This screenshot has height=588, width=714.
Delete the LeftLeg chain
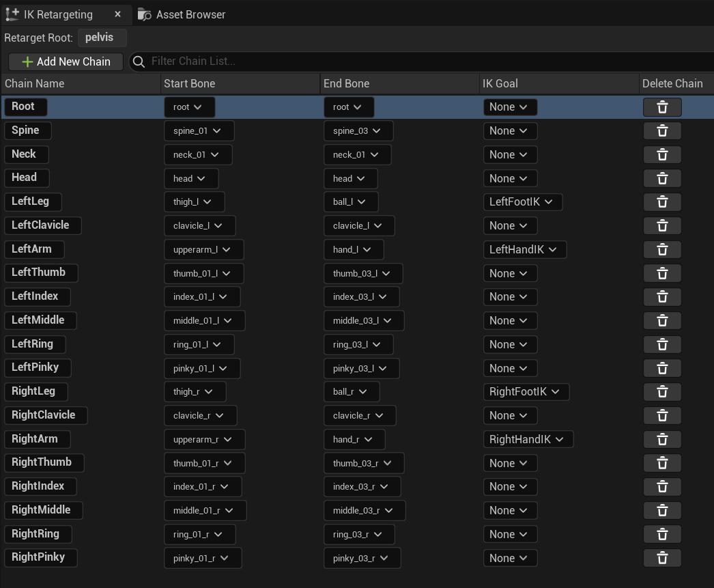[x=662, y=201]
